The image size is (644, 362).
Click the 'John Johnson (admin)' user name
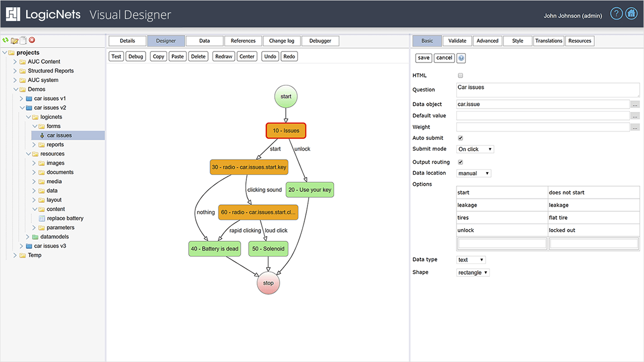[x=574, y=16]
